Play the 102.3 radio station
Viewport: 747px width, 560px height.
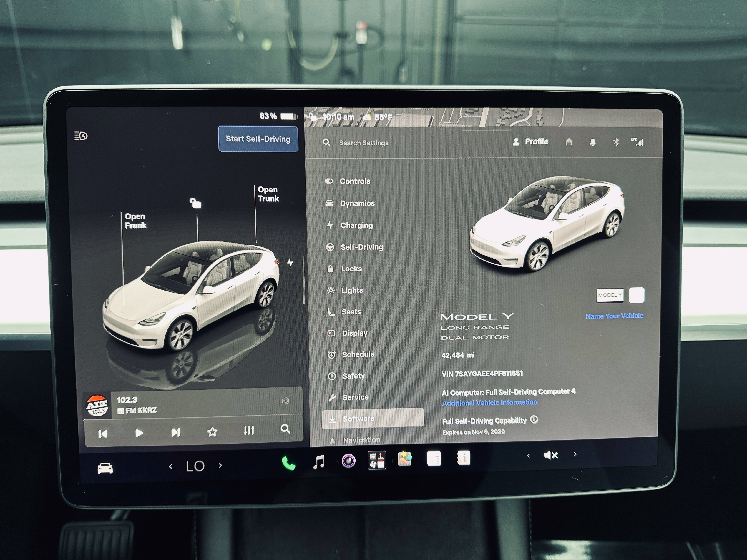[x=139, y=433]
